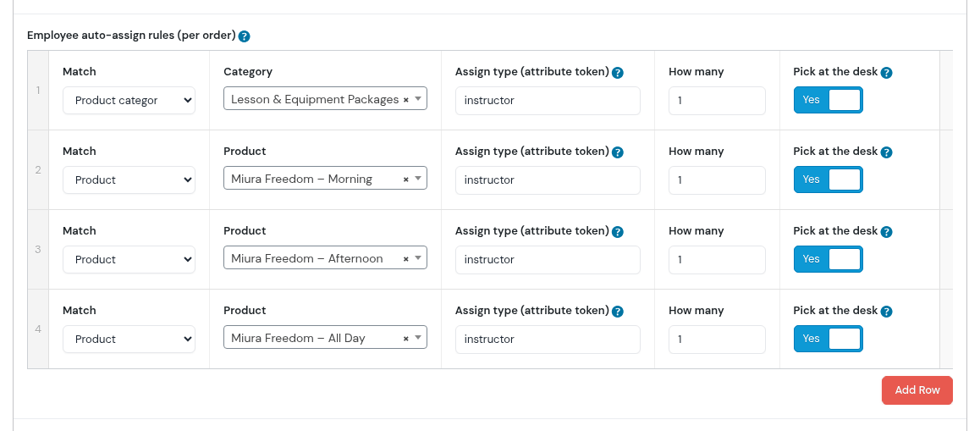Clear Lesson & Equipment Packages selection with x
The image size is (980, 431).
point(405,100)
